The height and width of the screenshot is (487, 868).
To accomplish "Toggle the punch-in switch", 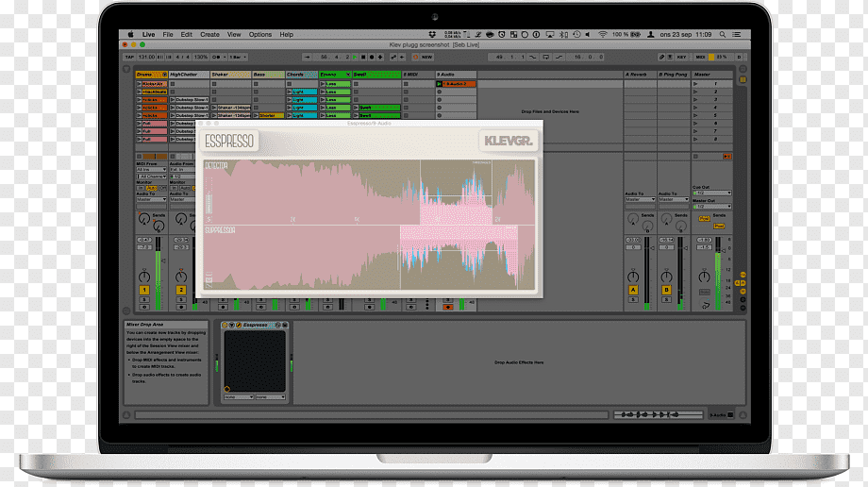I will coord(533,57).
